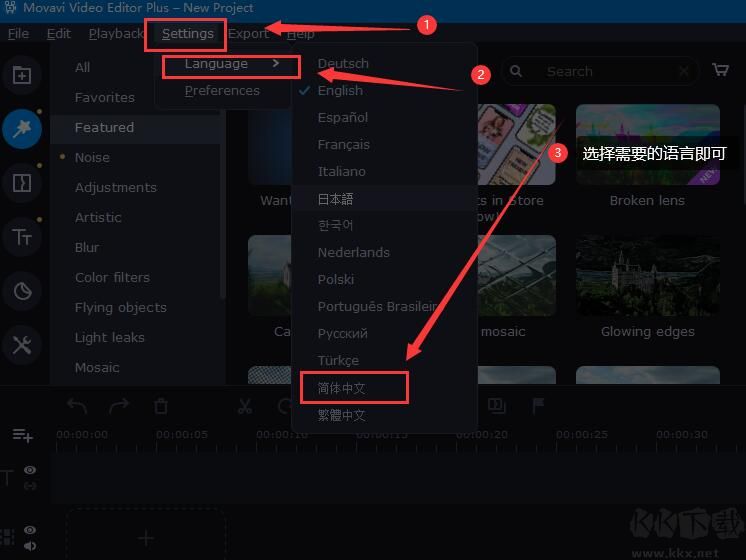The height and width of the screenshot is (560, 746).
Task: Select Français language
Action: pos(344,145)
